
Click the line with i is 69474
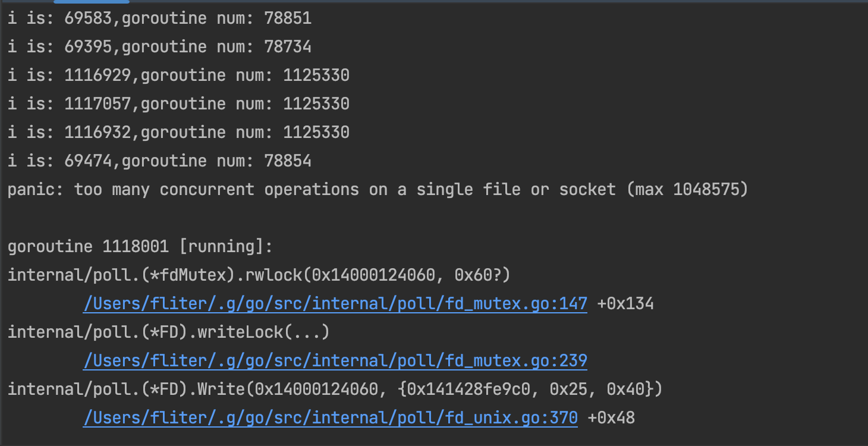pyautogui.click(x=159, y=161)
